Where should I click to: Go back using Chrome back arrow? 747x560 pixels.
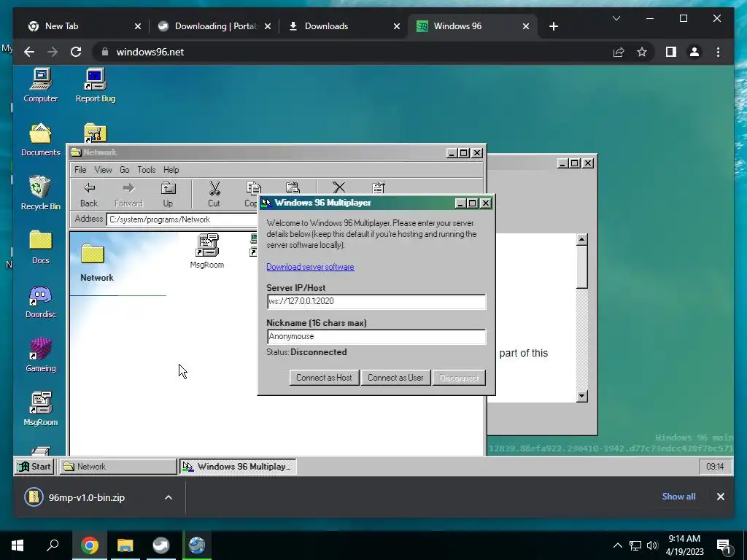pyautogui.click(x=29, y=52)
